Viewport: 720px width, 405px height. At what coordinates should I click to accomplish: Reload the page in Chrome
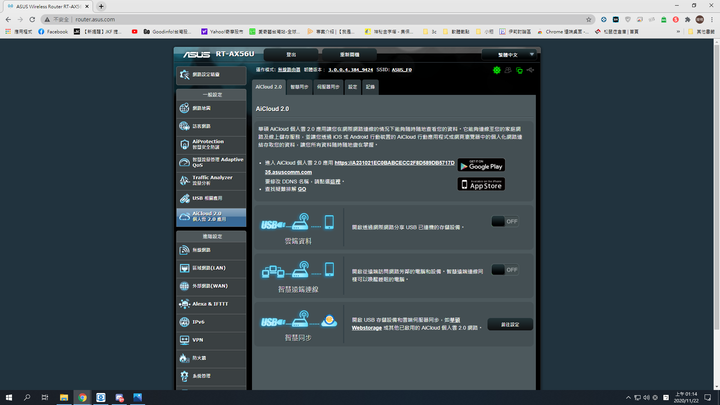[32, 19]
